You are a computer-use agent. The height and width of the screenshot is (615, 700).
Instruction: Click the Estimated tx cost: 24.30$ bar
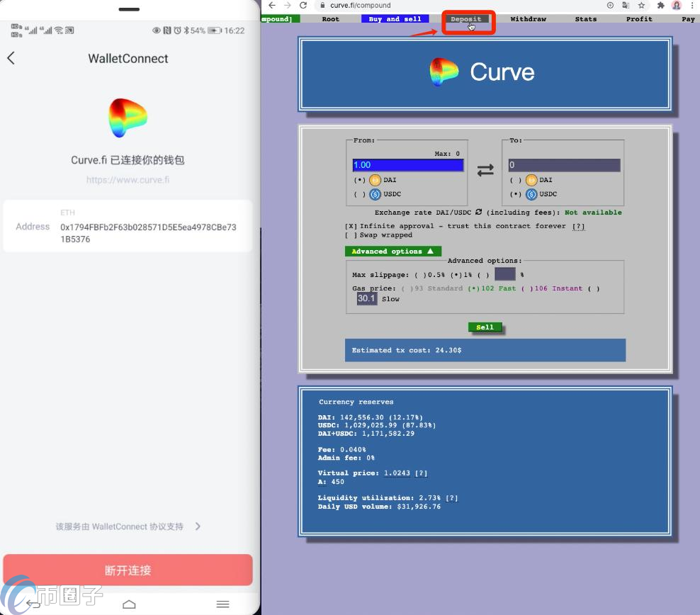(x=485, y=350)
